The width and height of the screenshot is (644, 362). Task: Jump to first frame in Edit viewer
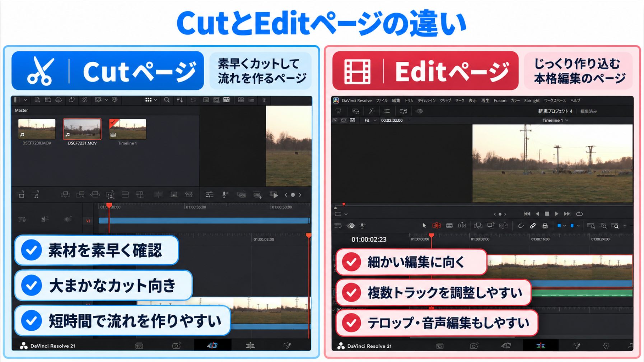coord(527,214)
